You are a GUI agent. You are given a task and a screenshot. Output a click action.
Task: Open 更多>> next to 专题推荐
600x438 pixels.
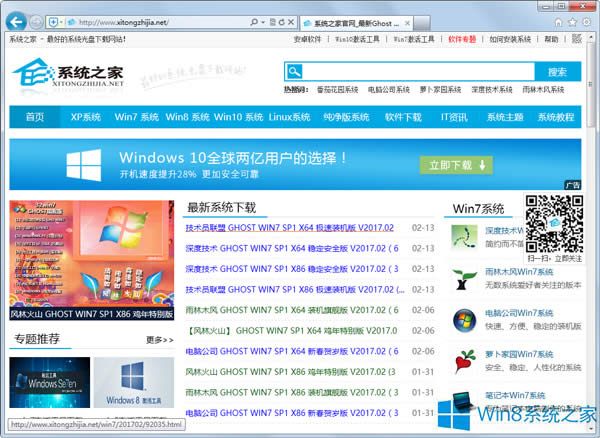160,340
